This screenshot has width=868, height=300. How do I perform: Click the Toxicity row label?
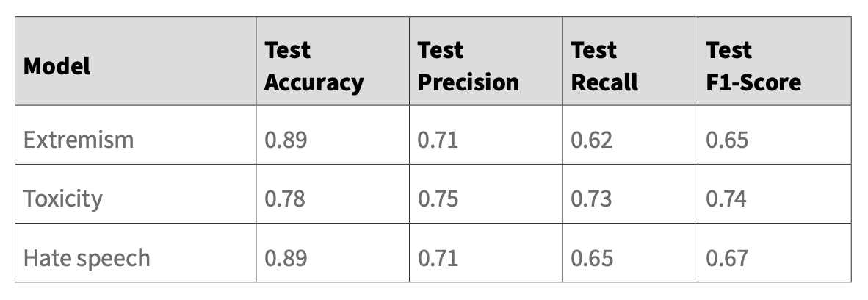tap(63, 199)
